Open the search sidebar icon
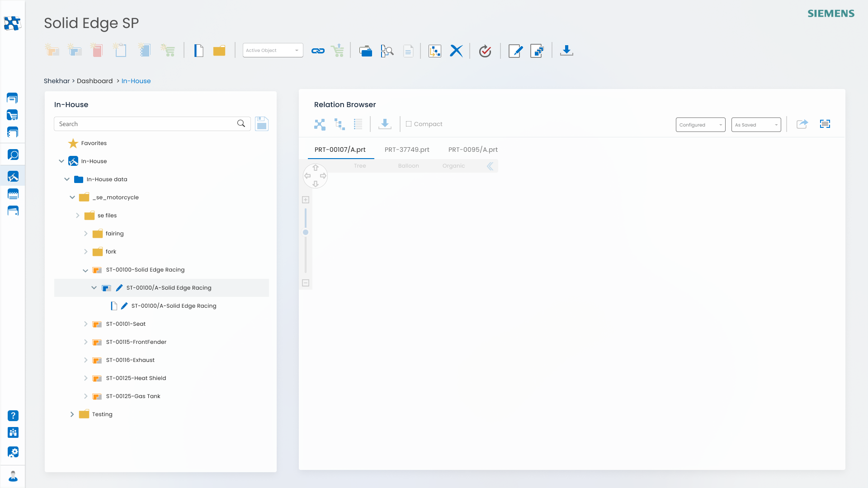 (13, 155)
